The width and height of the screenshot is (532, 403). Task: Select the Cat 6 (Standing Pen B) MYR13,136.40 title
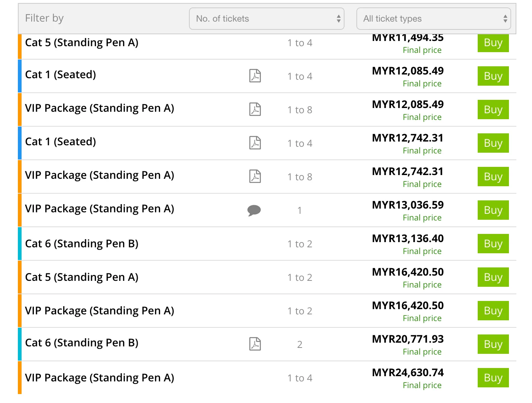(x=81, y=244)
